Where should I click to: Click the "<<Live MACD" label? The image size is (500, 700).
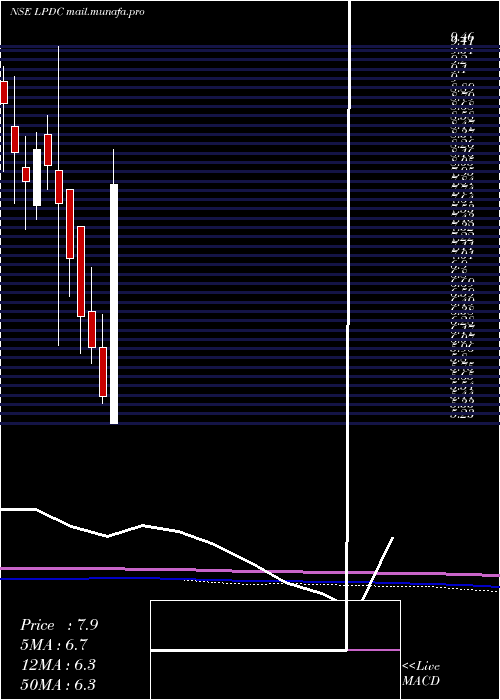[x=421, y=673]
